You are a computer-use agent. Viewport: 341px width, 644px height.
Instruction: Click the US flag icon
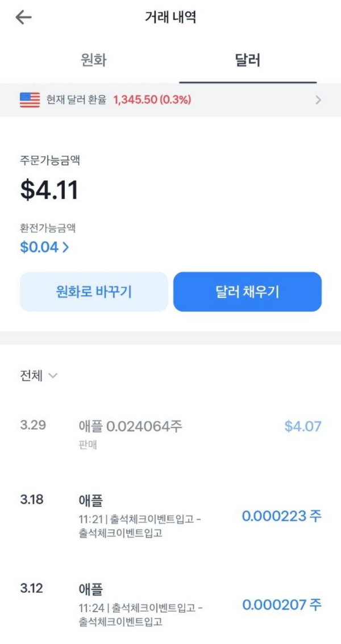coord(26,100)
